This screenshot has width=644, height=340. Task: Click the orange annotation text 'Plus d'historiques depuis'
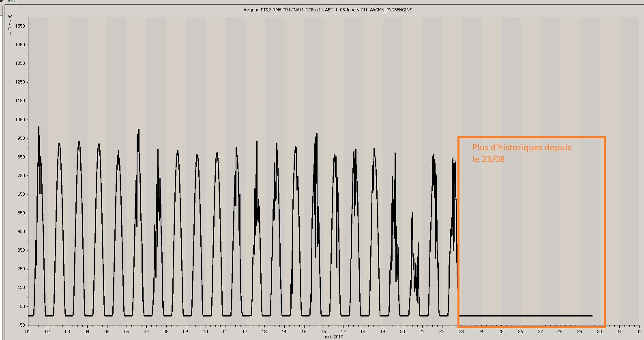[522, 148]
